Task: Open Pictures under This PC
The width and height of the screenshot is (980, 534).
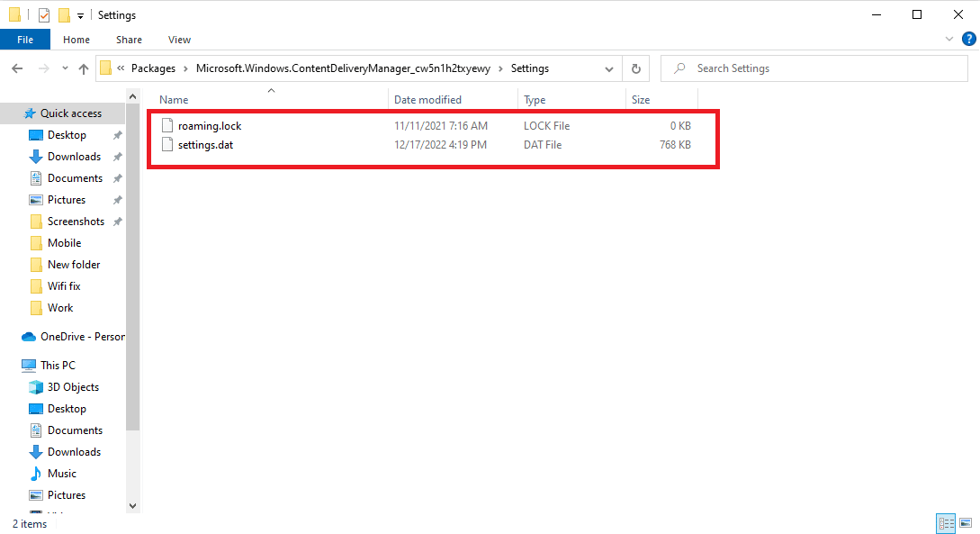Action: [x=67, y=495]
